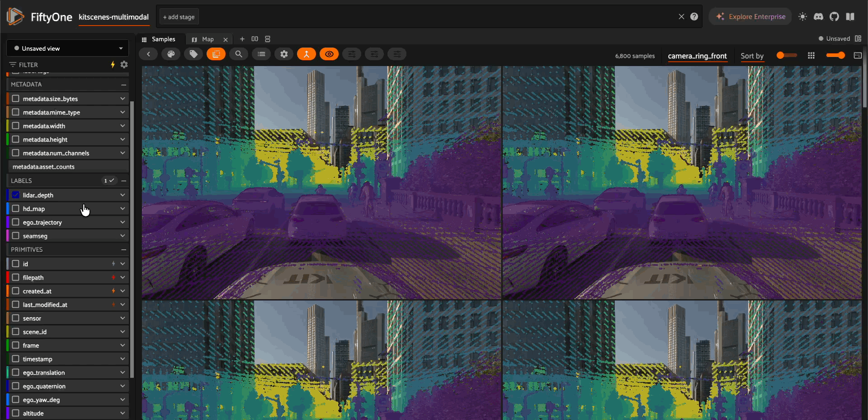Screen dimensions: 868x420
Task: Click the lightning bolt icon on the created_at row
Action: point(113,291)
